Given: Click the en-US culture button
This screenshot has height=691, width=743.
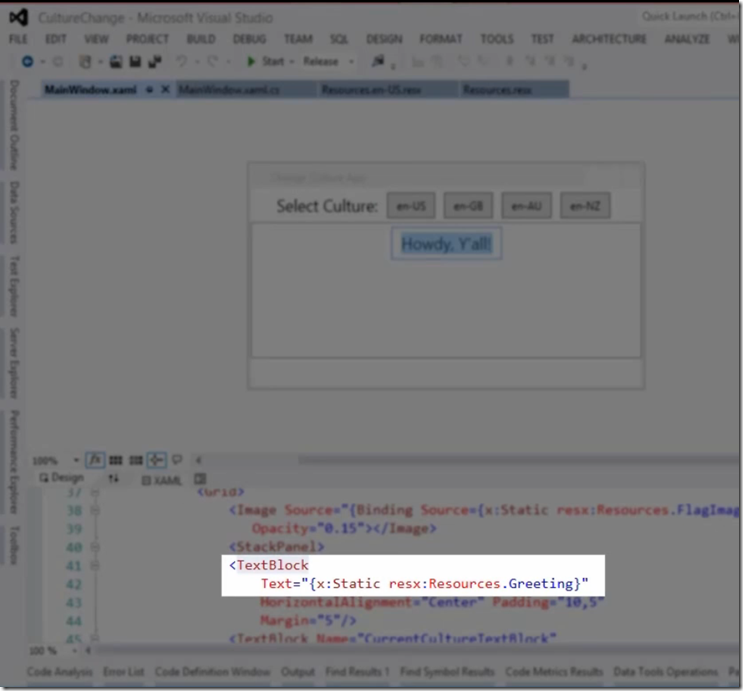Looking at the screenshot, I should coord(411,206).
